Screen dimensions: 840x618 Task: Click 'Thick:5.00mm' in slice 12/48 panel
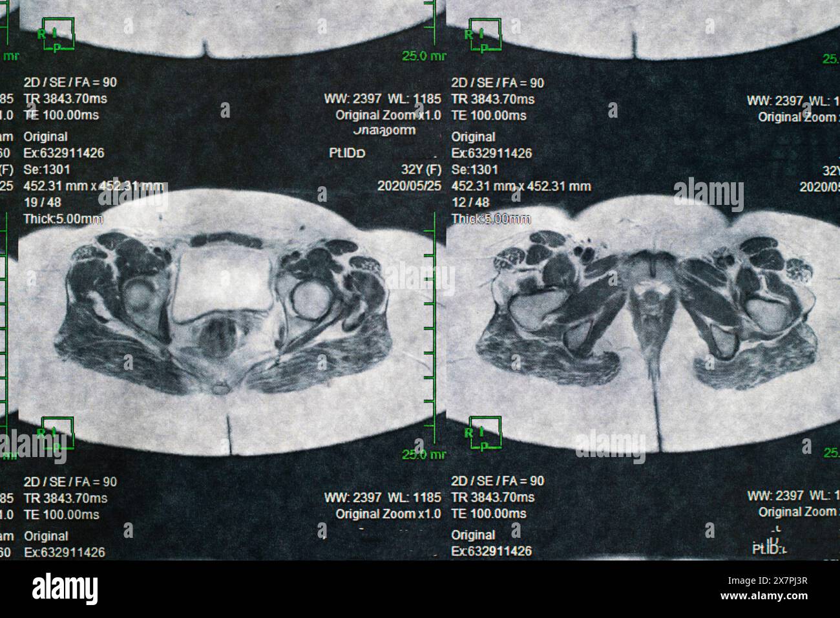[491, 218]
